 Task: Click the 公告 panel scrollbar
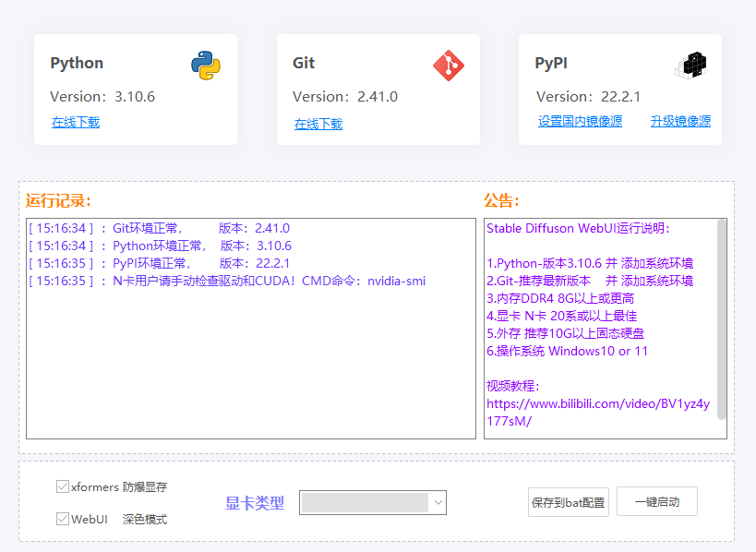click(721, 320)
